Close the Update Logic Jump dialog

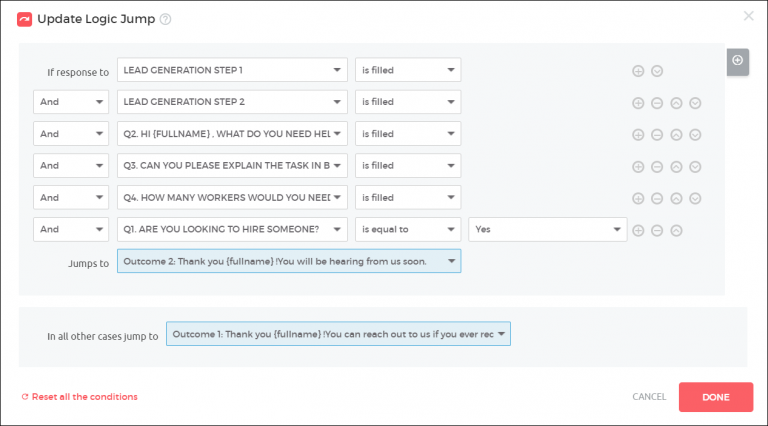[748, 16]
